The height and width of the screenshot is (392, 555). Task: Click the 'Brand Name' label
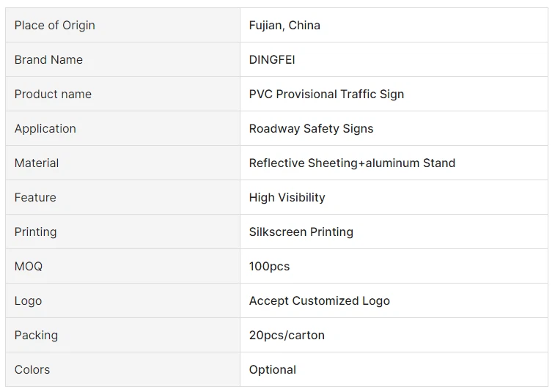pyautogui.click(x=48, y=60)
